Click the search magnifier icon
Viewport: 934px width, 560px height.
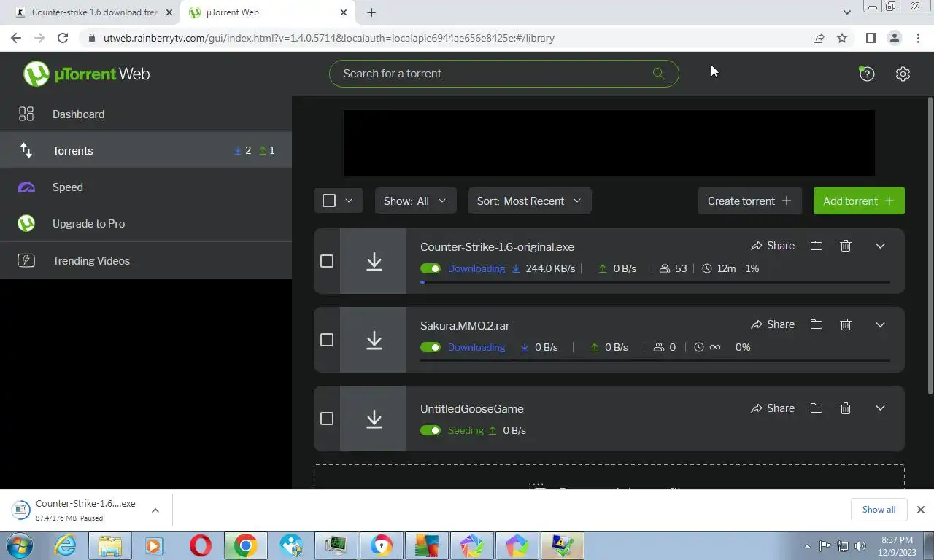point(658,73)
